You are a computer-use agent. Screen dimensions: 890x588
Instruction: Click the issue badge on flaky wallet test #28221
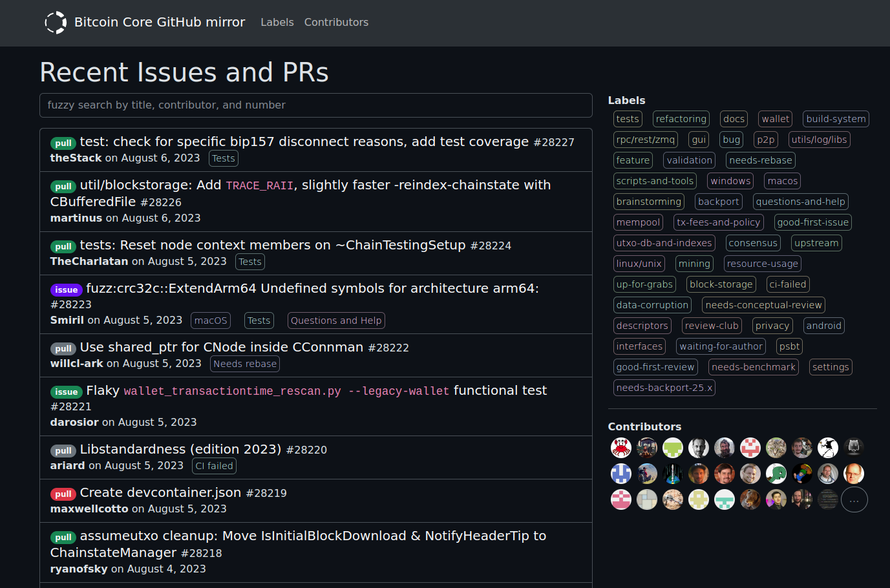(x=66, y=392)
